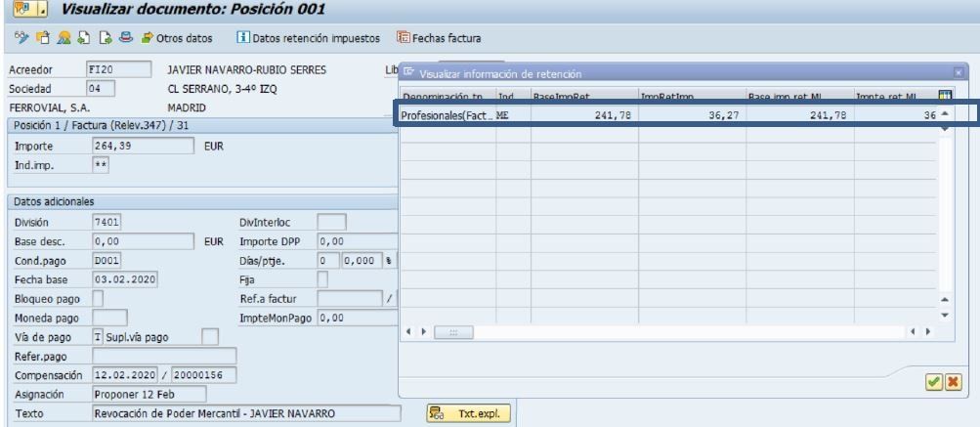The width and height of the screenshot is (980, 427).
Task: Toggle the Fija checkbox
Action: (x=322, y=279)
